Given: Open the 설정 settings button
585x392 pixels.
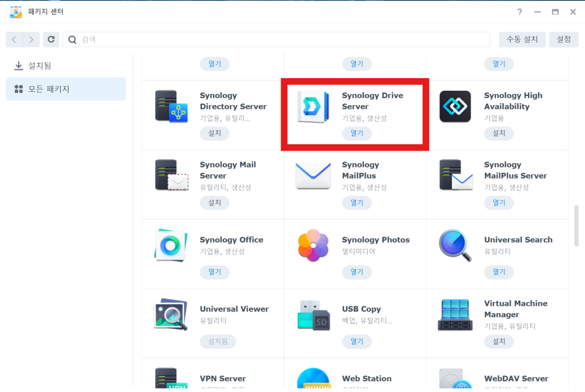Looking at the screenshot, I should (x=564, y=39).
